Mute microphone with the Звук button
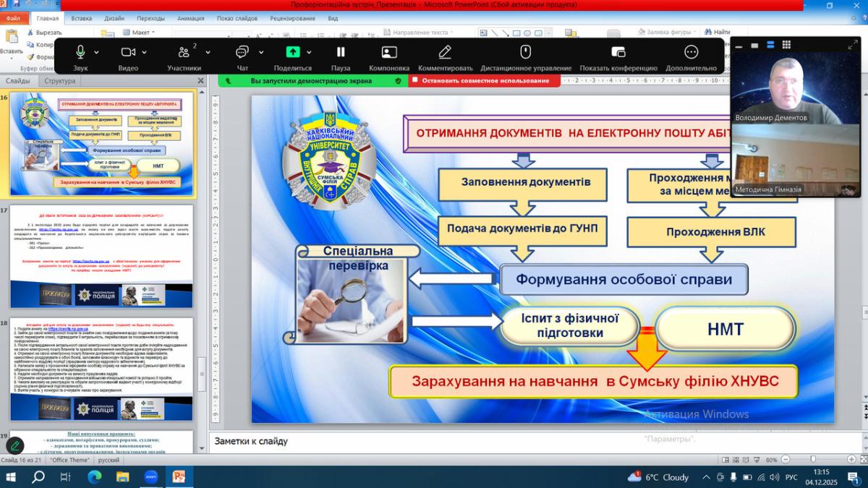 coord(80,53)
